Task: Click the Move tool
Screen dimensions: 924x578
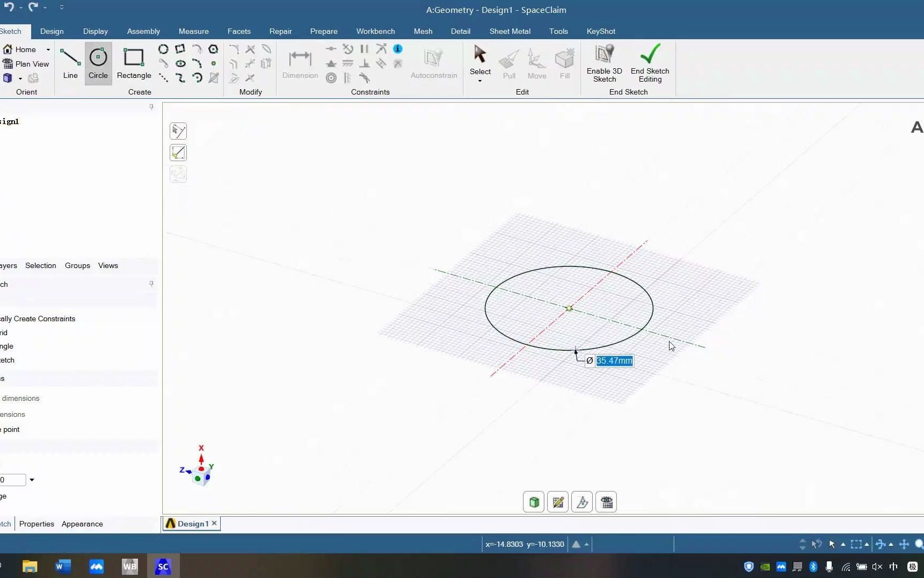Action: tap(537, 63)
